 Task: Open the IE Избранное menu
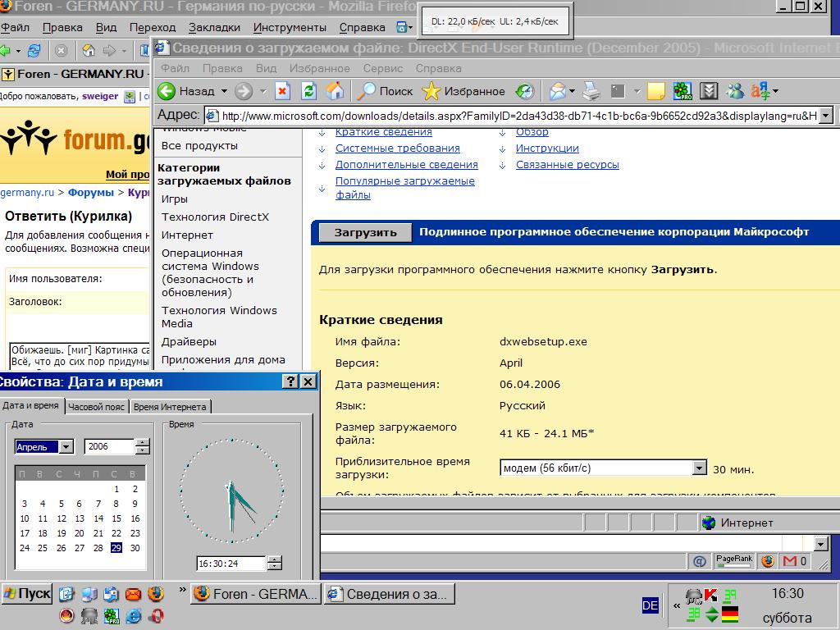pyautogui.click(x=320, y=69)
